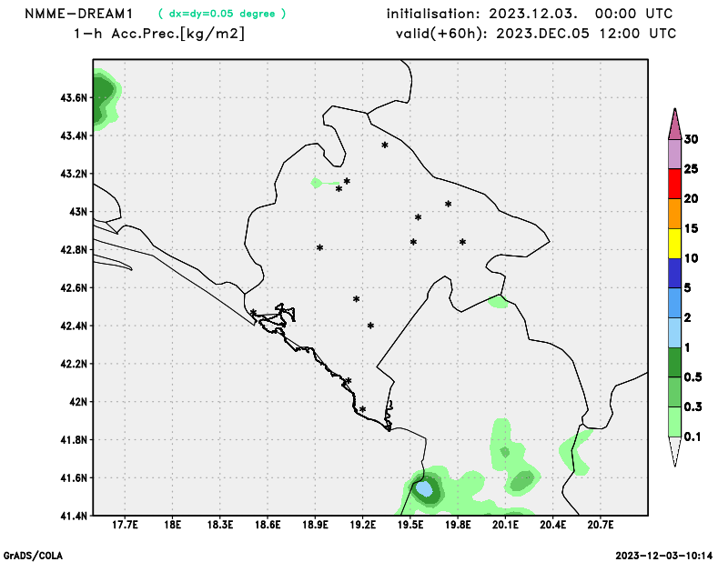Click the light blue precipitation core near 19.6E
The image size is (728, 562).
[x=424, y=488]
